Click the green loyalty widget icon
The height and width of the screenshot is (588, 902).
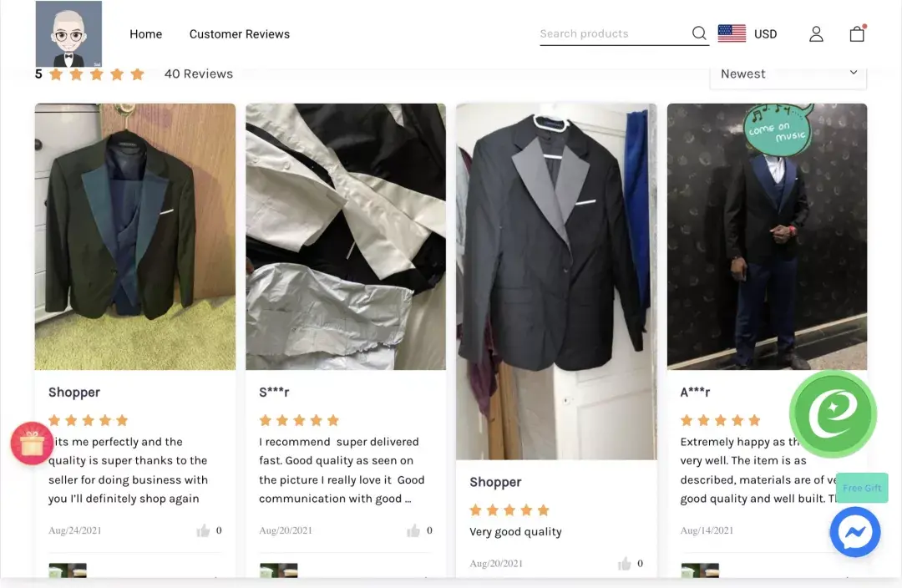[x=833, y=413]
